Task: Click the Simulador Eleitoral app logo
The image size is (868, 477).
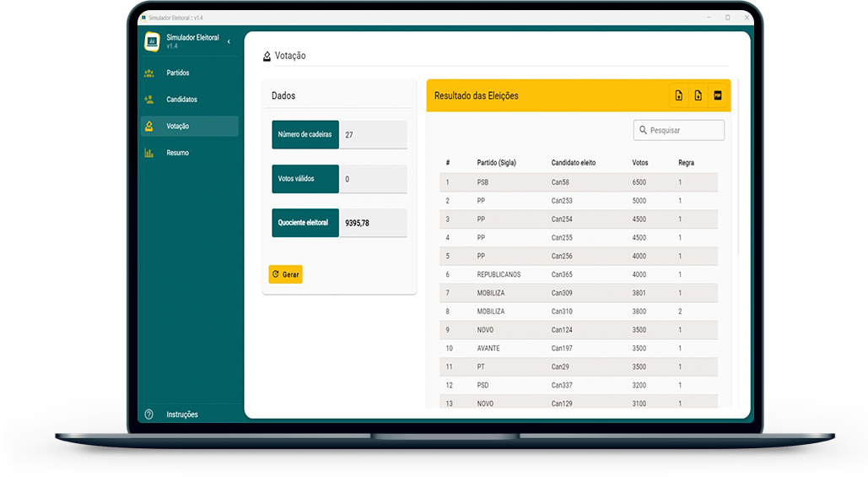Action: coord(153,41)
